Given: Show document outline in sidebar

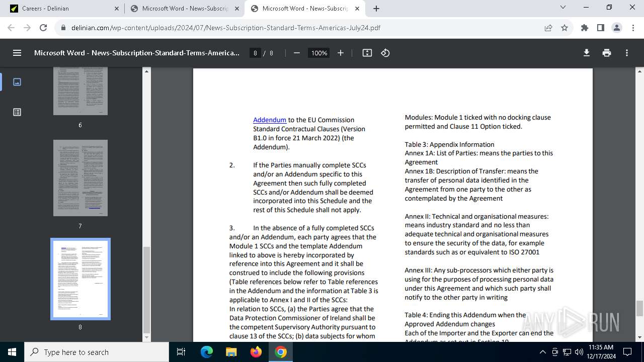Looking at the screenshot, I should pos(17,112).
